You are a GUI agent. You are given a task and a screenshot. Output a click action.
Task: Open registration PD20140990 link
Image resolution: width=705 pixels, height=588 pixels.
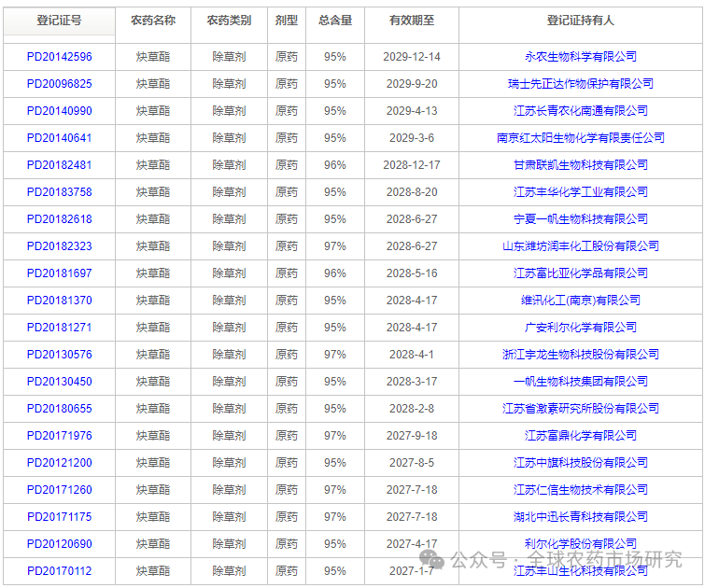[60, 111]
